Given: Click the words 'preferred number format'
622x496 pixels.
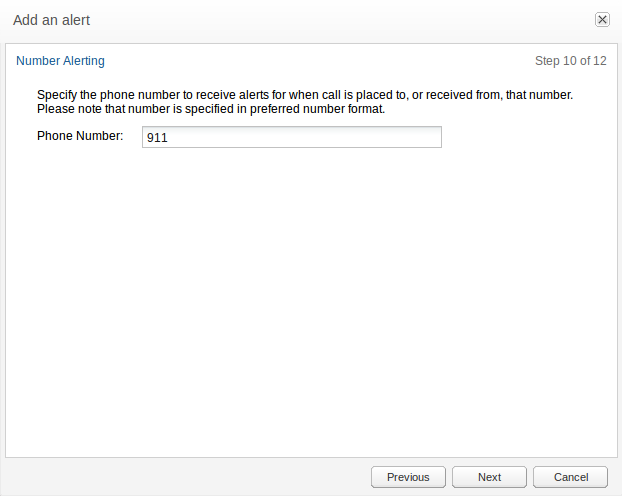Looking at the screenshot, I should click(x=317, y=109).
